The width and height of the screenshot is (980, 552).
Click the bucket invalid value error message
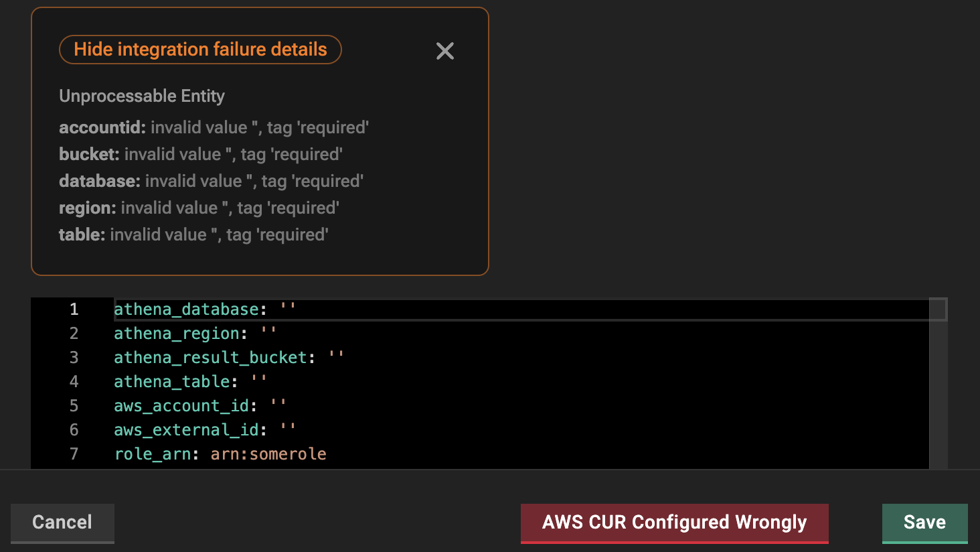pos(201,154)
